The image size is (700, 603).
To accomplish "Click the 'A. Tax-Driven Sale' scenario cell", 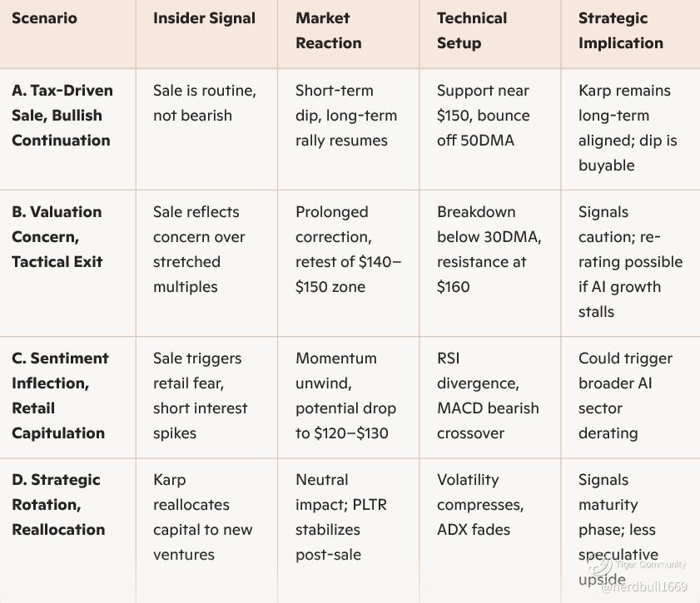I will (x=62, y=116).
